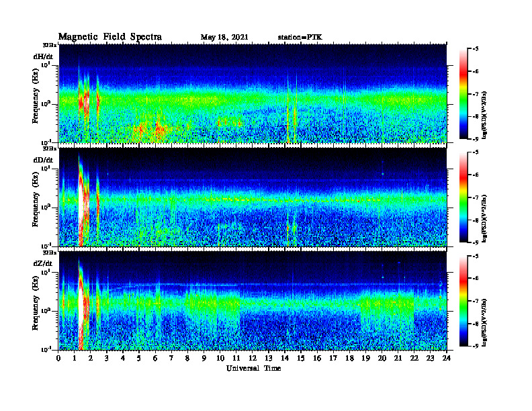532x411 pixels.
Task: Click the 10^-1 frequency tick of dZ/dt panel
Action: tap(46, 349)
